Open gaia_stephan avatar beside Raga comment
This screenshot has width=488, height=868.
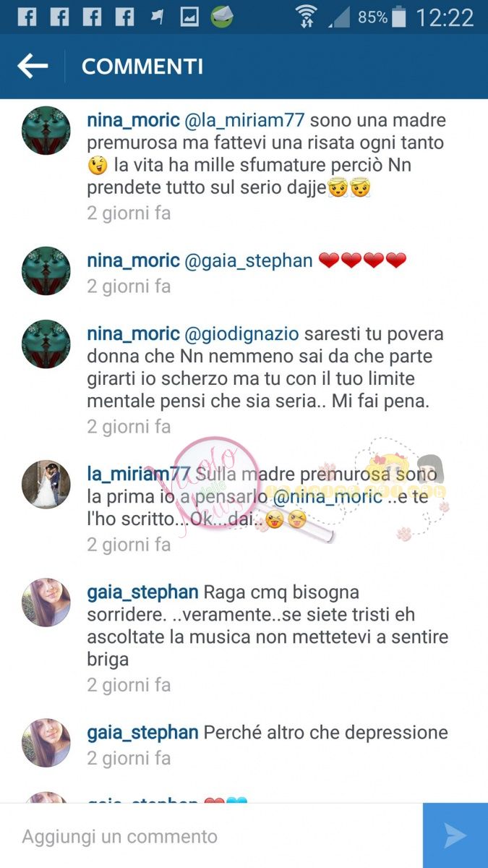click(46, 603)
